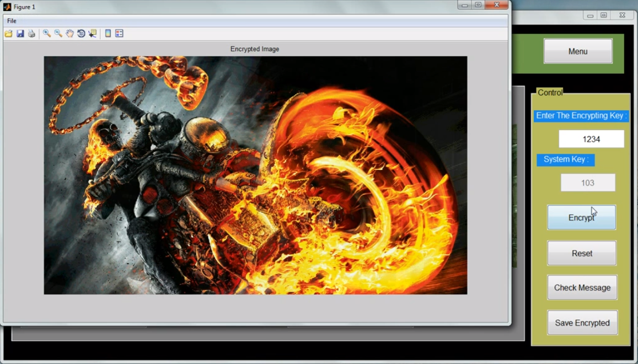Image resolution: width=638 pixels, height=364 pixels.
Task: Click the MATLAB icon in Figure 1 title bar
Action: click(x=7, y=7)
